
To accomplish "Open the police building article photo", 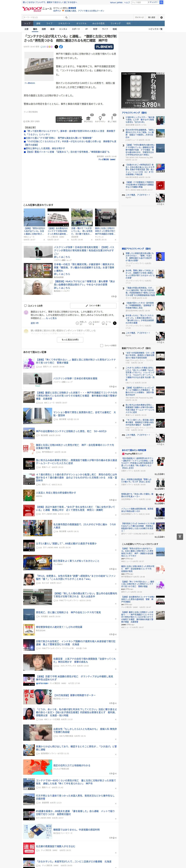I will pyautogui.click(x=39, y=67).
